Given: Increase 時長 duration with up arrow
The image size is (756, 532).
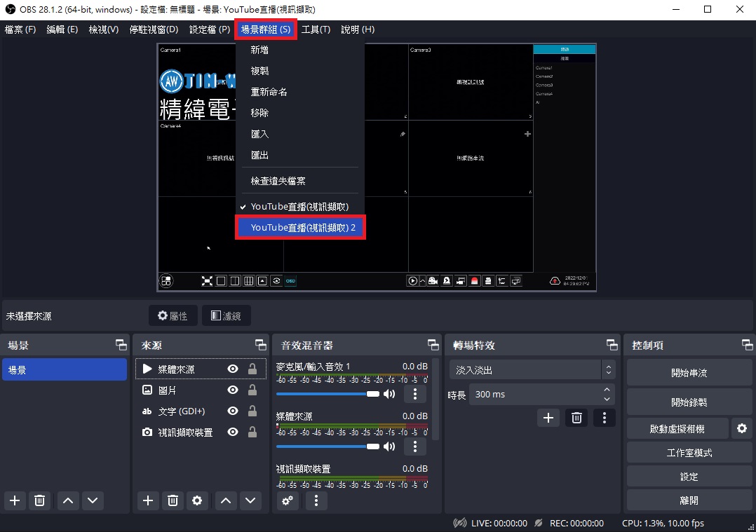Looking at the screenshot, I should (x=607, y=390).
